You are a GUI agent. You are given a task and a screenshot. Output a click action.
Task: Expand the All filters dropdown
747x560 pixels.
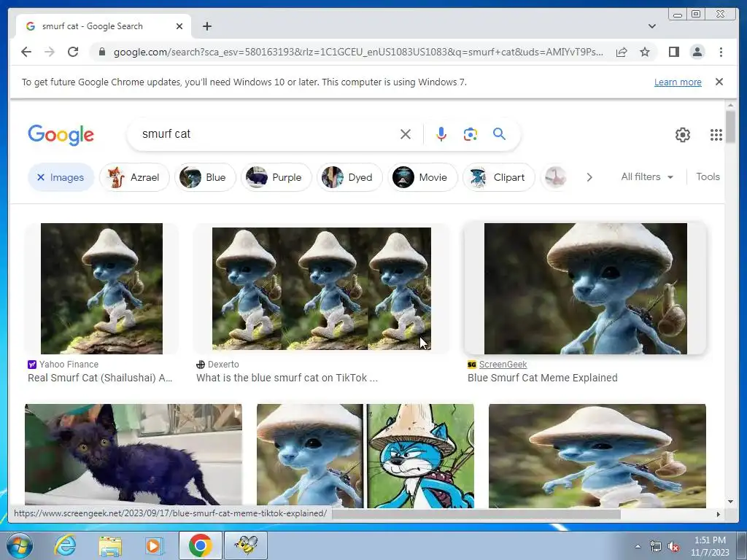click(647, 176)
